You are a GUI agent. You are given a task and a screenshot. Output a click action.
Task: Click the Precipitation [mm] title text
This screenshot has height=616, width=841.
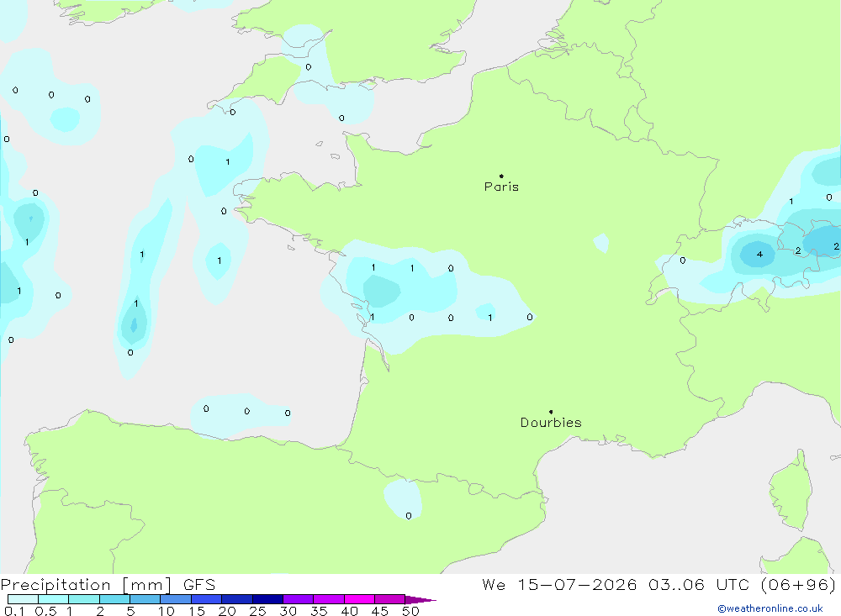pos(86,585)
